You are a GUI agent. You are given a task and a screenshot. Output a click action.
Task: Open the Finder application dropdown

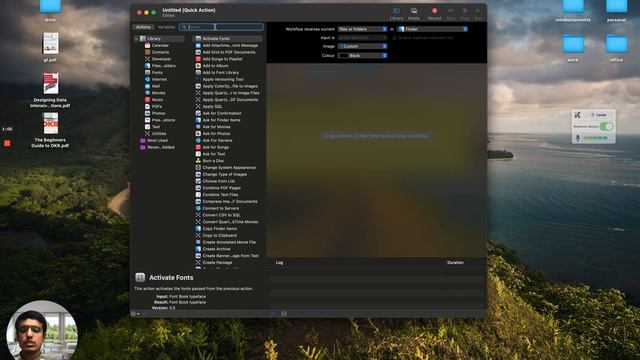[x=432, y=29]
